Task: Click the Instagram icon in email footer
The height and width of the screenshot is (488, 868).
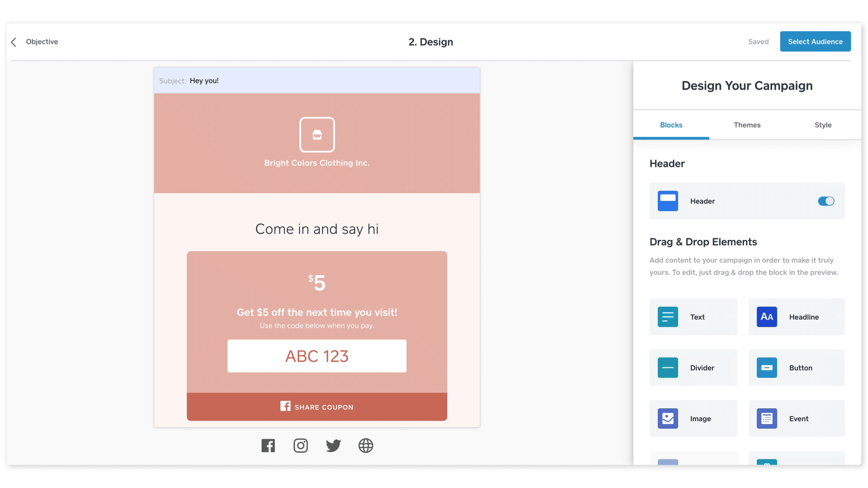Action: [301, 446]
